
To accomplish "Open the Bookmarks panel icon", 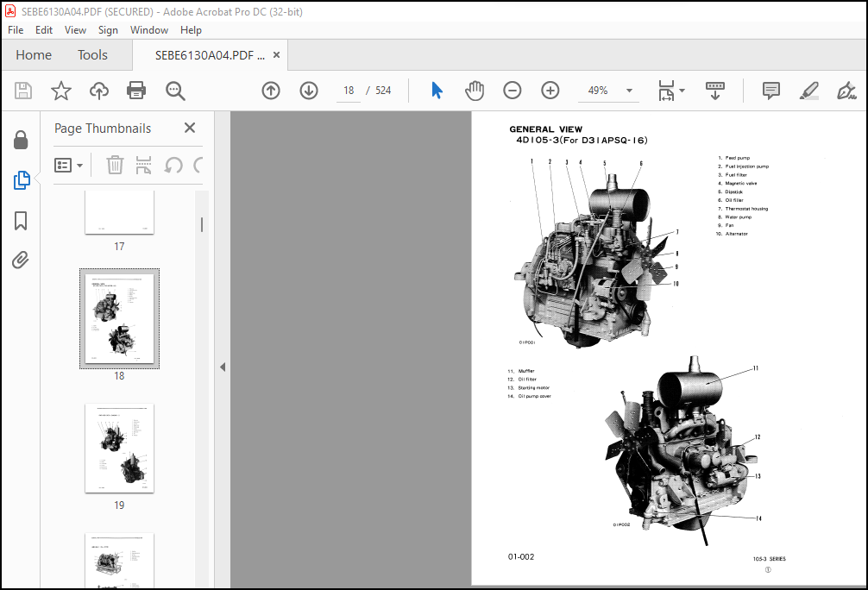I will (x=21, y=220).
